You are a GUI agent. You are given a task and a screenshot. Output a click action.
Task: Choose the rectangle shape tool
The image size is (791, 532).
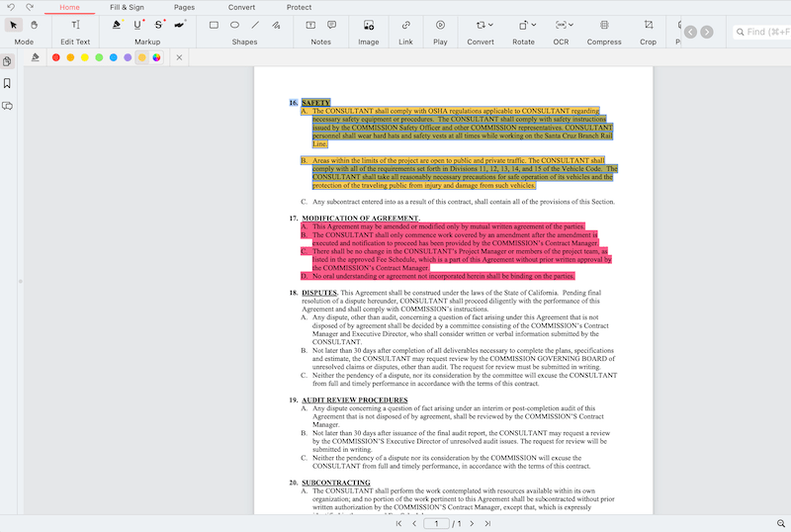click(214, 25)
